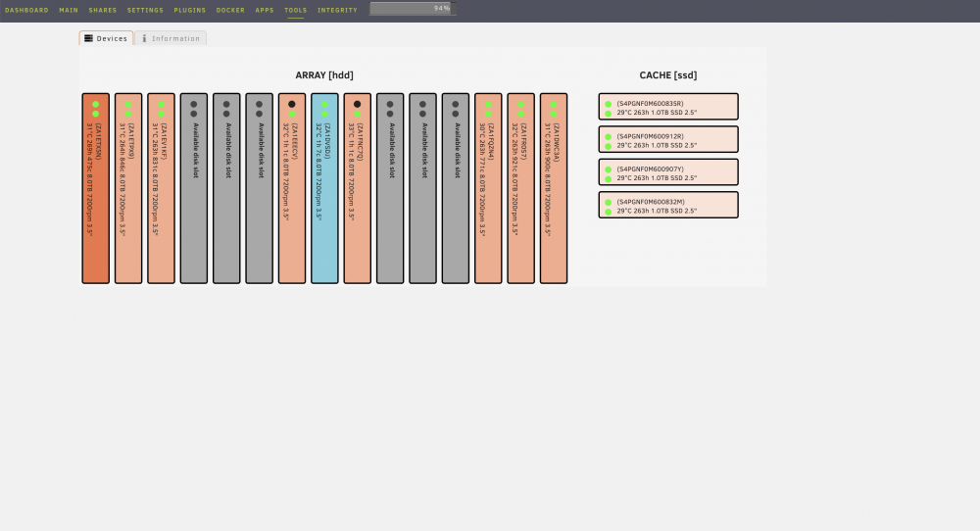Select drive ZA1DWC3A in the array
The height and width of the screenshot is (531, 980).
pyautogui.click(x=554, y=188)
